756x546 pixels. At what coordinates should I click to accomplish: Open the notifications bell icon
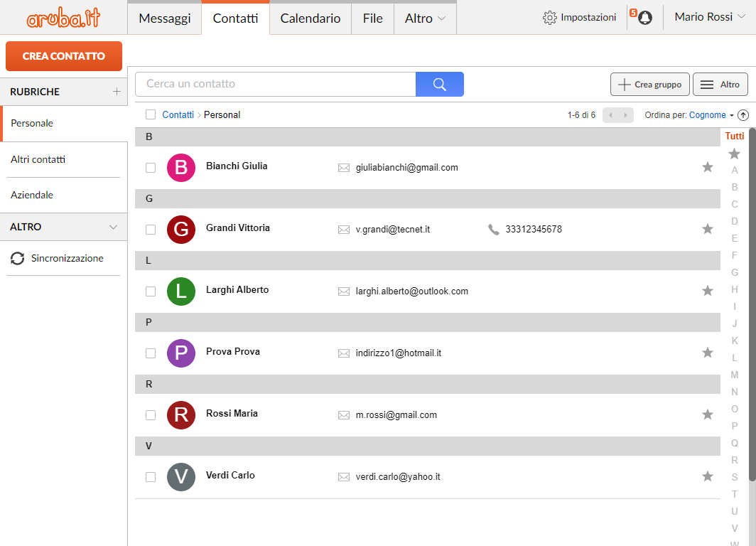click(644, 18)
